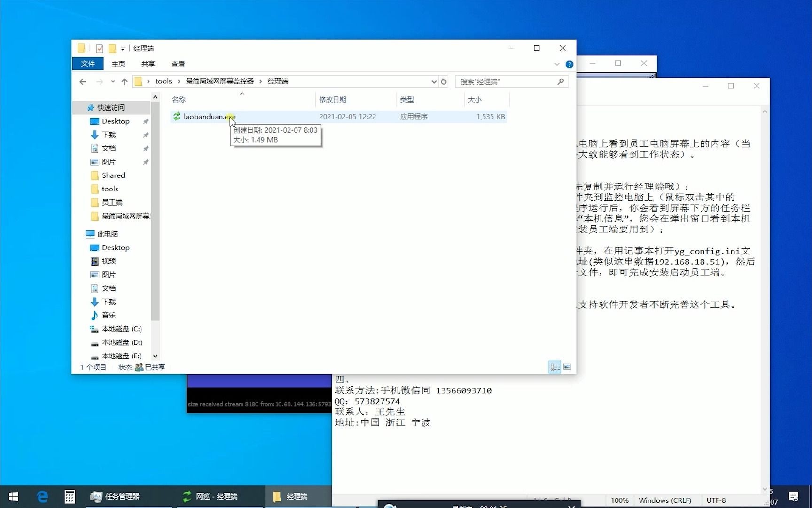The height and width of the screenshot is (508, 812).
Task: Switch to details view layout icon
Action: 555,367
